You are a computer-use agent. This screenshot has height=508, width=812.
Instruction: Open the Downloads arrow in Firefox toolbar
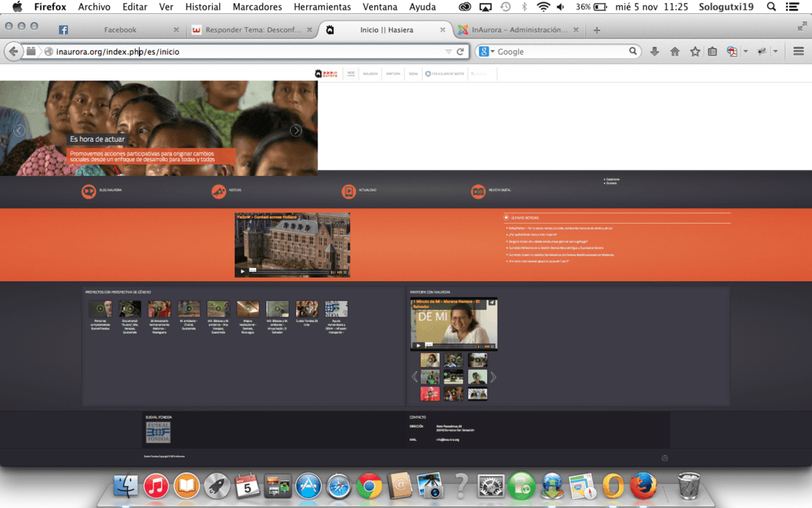point(655,51)
